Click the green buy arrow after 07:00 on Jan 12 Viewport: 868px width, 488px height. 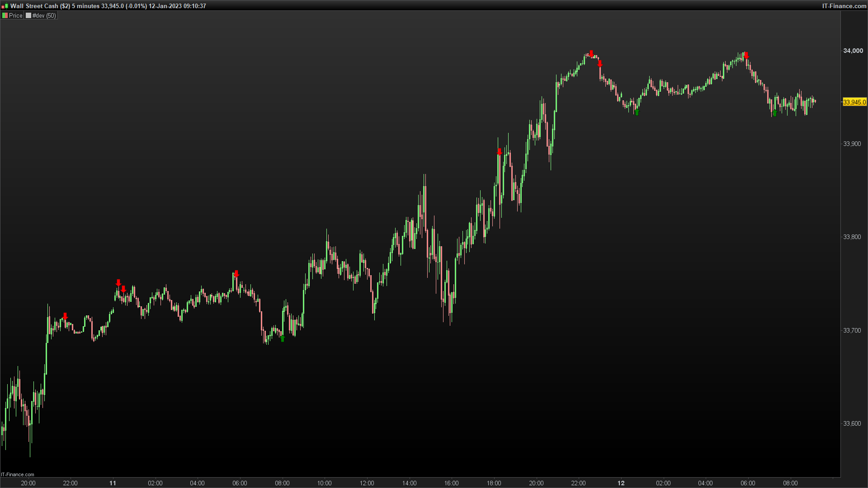(x=774, y=113)
